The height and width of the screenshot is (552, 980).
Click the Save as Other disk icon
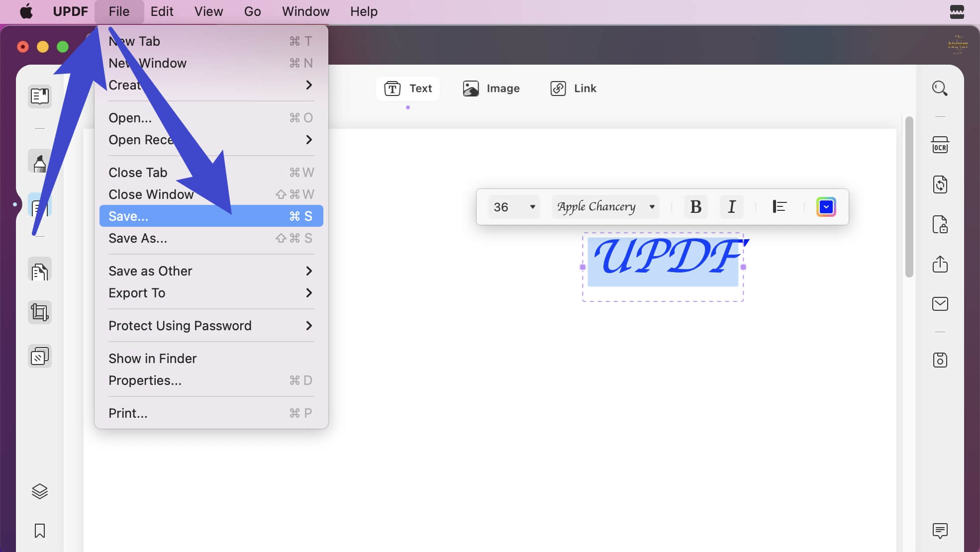click(940, 360)
